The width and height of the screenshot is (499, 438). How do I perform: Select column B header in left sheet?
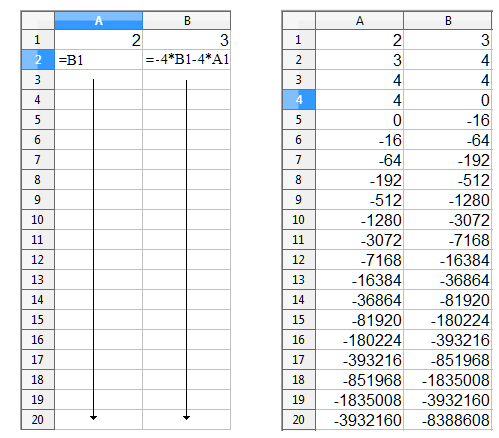(187, 21)
